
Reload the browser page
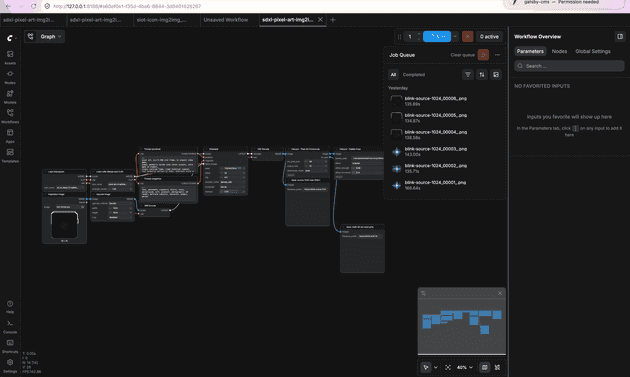point(33,6)
